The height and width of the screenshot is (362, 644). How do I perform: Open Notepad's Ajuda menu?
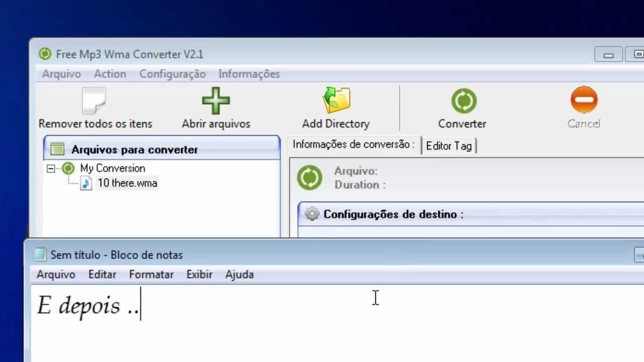(239, 275)
